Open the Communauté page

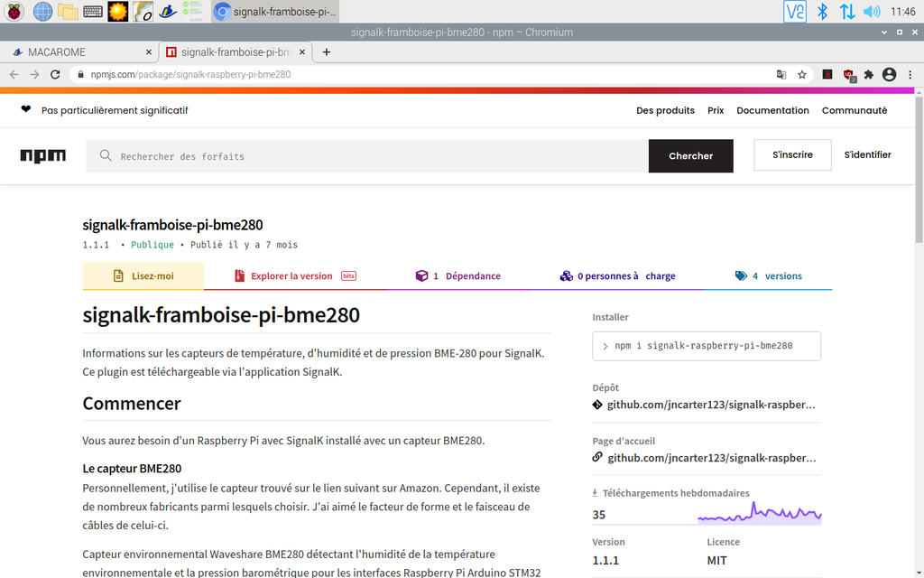pos(855,110)
